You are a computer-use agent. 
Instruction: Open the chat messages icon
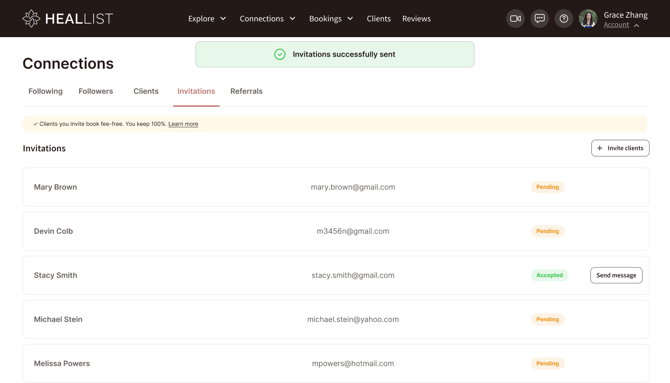(x=540, y=18)
